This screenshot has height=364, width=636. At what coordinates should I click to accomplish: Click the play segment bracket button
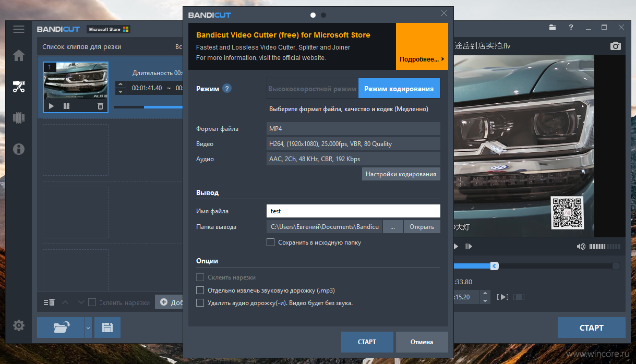tap(502, 297)
